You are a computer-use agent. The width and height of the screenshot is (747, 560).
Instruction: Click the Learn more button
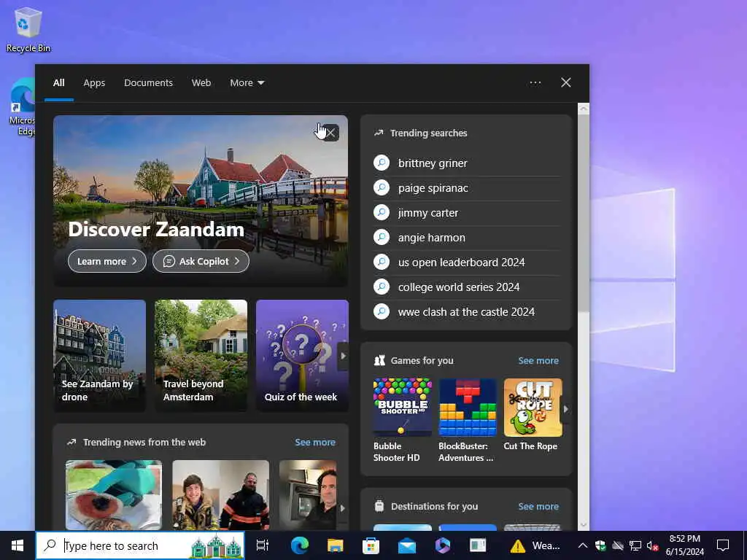(107, 262)
